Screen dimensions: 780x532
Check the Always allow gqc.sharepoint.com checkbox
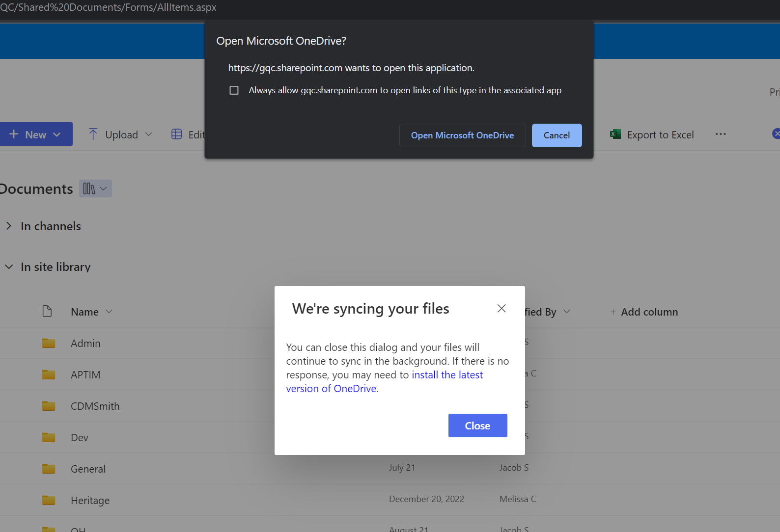point(234,90)
